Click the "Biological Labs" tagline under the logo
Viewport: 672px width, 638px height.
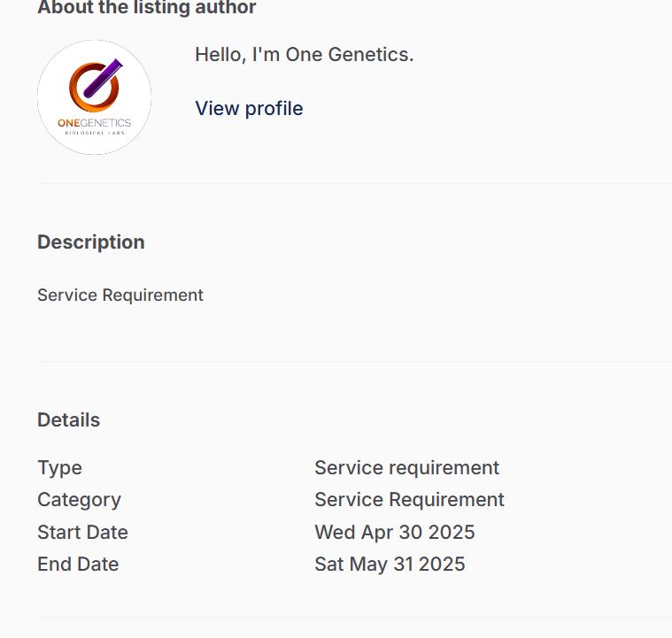click(94, 133)
